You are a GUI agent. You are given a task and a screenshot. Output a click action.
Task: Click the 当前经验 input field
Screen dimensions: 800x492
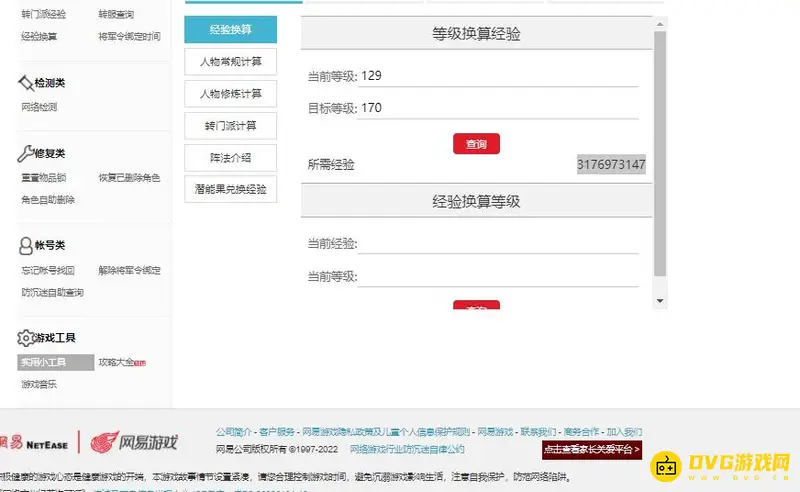[498, 243]
